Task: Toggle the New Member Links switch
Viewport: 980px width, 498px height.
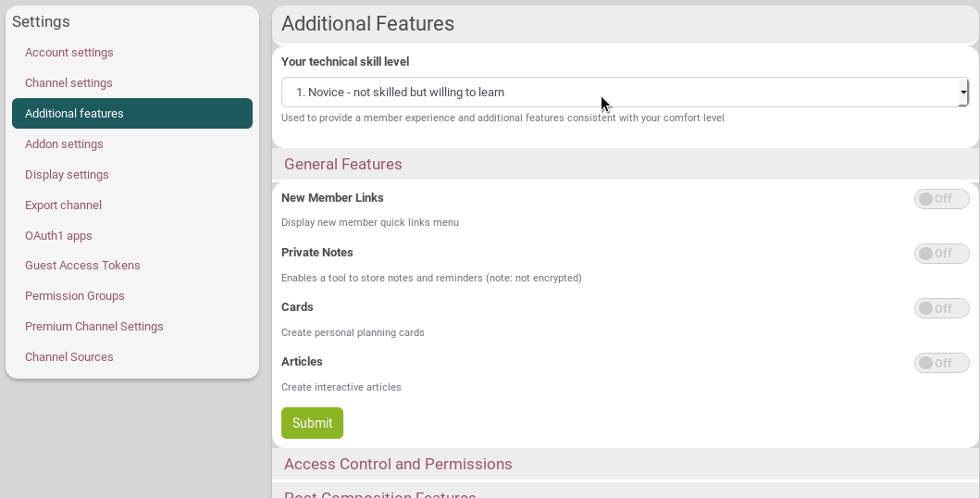Action: tap(941, 199)
